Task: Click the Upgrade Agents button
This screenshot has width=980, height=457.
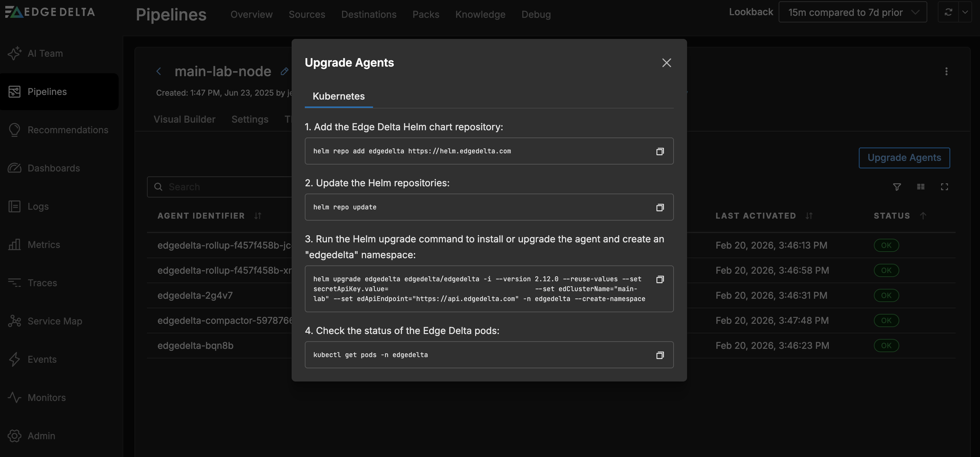Action: point(904,158)
